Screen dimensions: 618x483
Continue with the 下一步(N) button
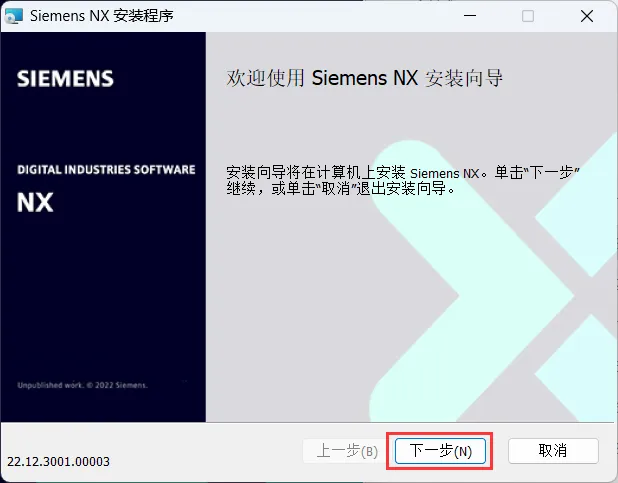[x=440, y=451]
